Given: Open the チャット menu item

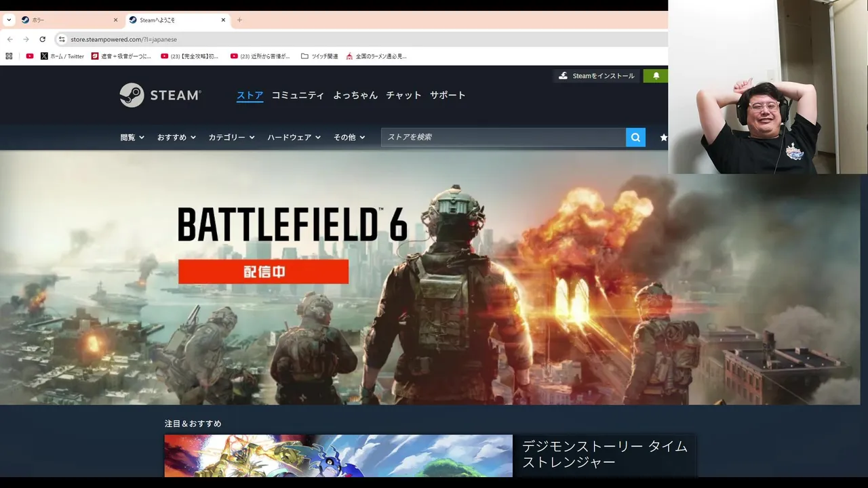Looking at the screenshot, I should pos(403,96).
